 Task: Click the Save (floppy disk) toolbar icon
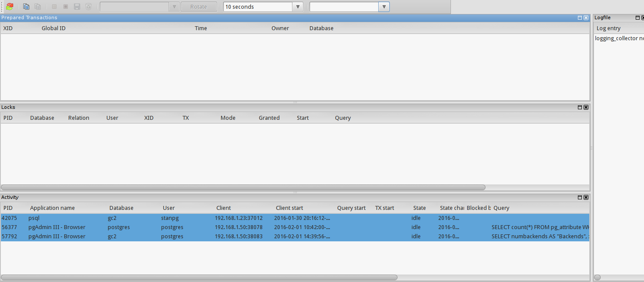[77, 7]
